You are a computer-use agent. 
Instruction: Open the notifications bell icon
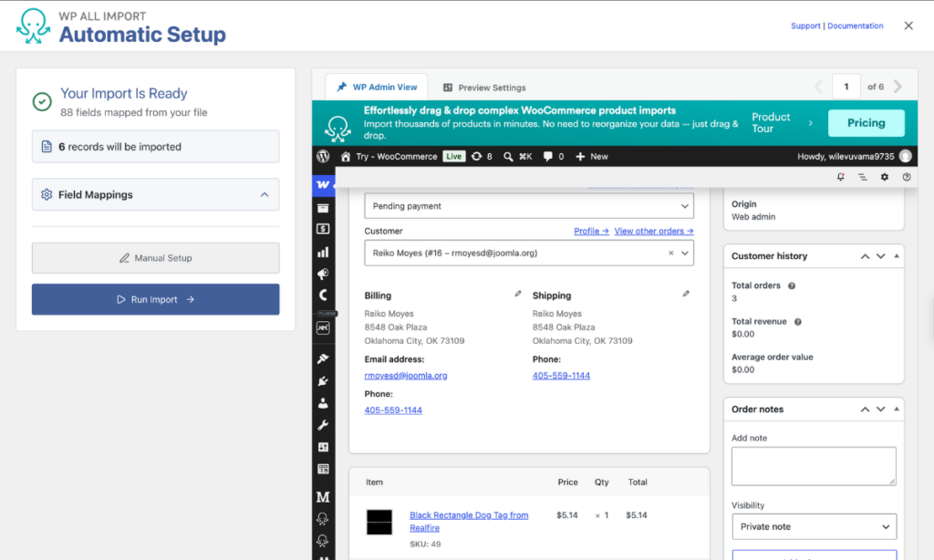[840, 177]
